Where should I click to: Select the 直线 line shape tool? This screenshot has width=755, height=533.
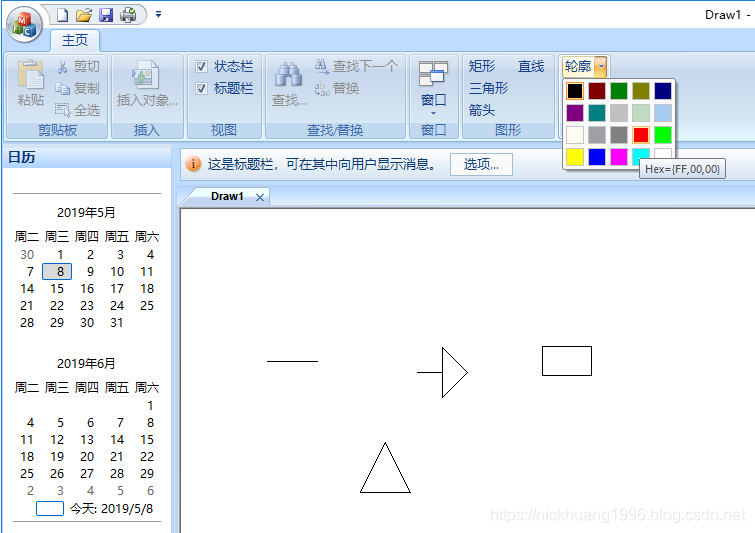[531, 66]
